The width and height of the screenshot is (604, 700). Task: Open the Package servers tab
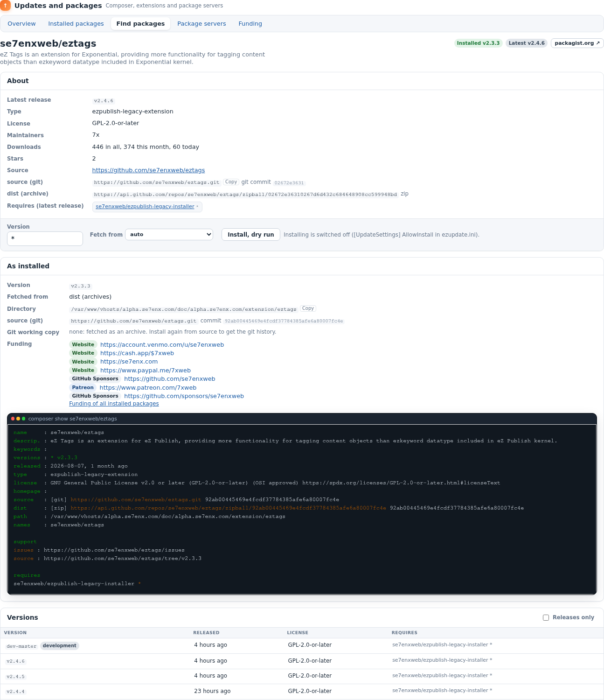coord(201,24)
